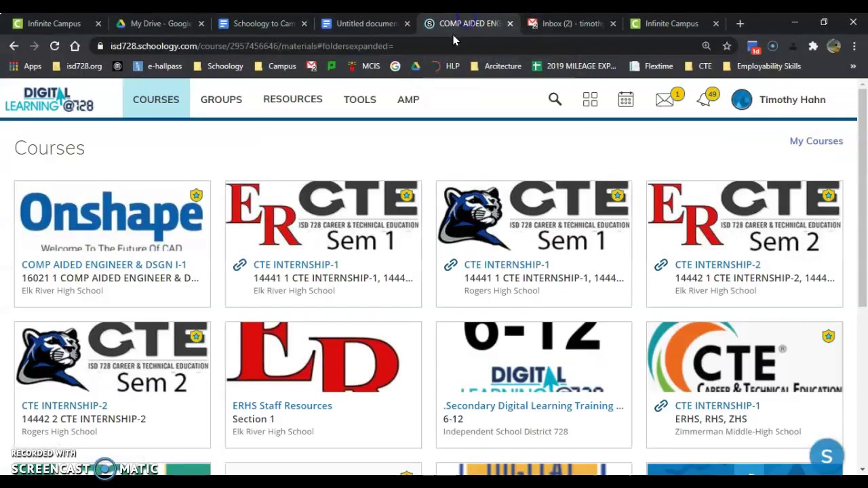Click the blue S support chat bubble
The image size is (868, 488).
[x=827, y=456]
